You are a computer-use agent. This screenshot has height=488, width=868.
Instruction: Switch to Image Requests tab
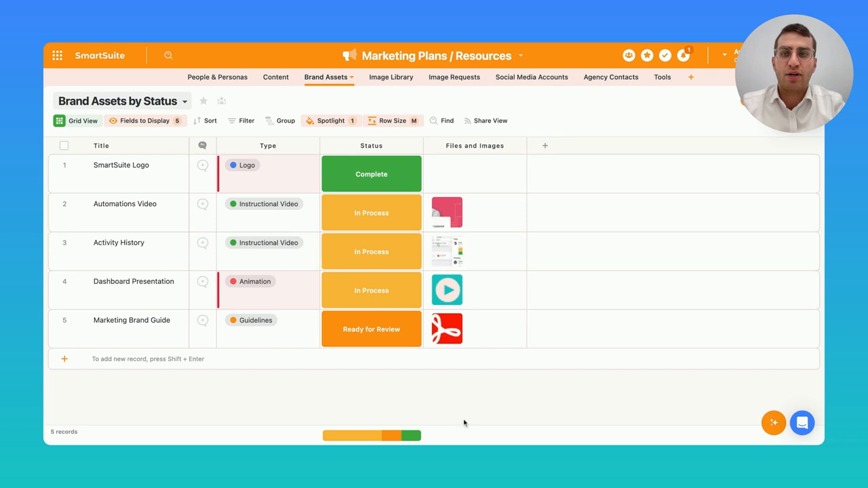point(454,77)
